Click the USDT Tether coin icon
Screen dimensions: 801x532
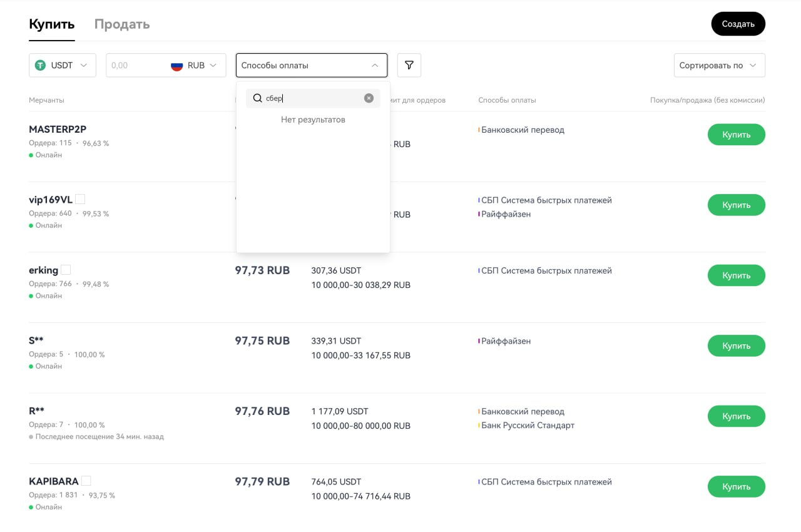41,65
